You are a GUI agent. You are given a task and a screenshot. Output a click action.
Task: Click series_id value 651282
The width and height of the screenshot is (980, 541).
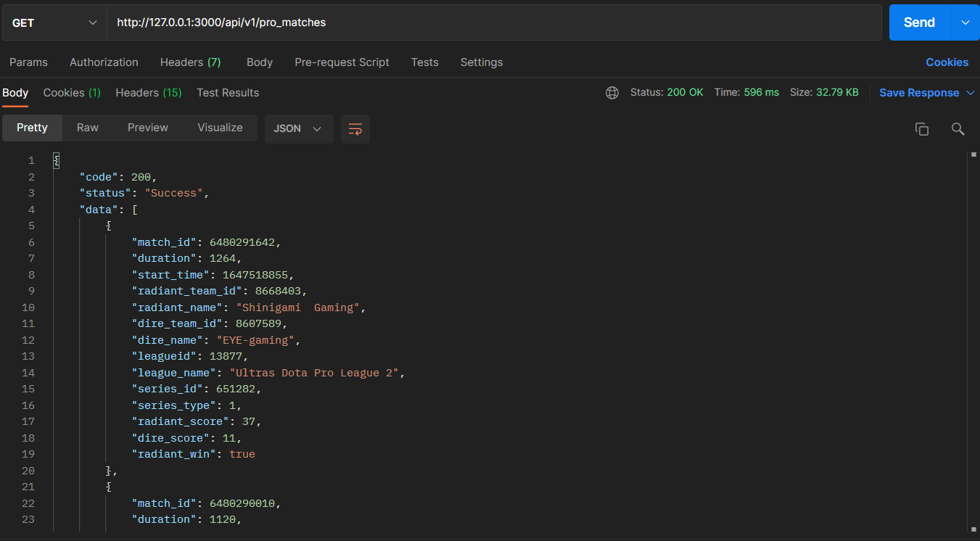coord(236,389)
